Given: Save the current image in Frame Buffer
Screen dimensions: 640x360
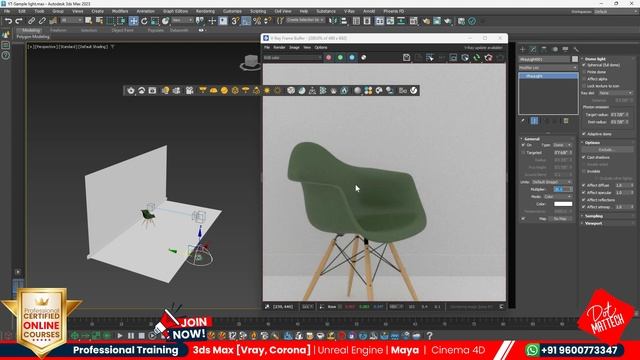Looking at the screenshot, I should click(x=407, y=58).
